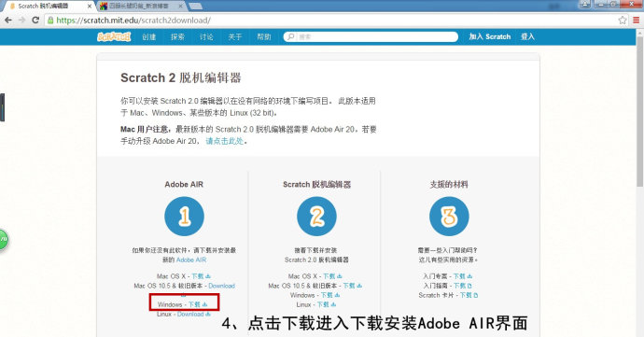The image size is (644, 337).
Task: Open the 创建 menu item
Action: tap(148, 36)
